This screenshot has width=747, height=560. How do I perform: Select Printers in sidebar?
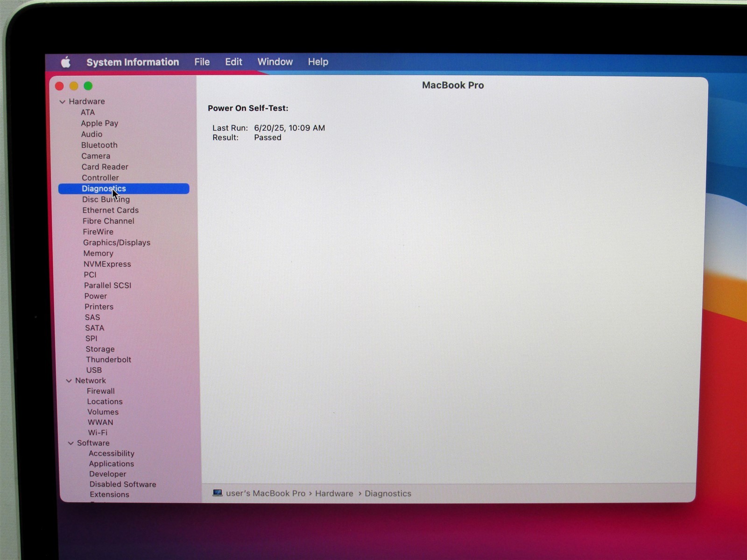(99, 307)
